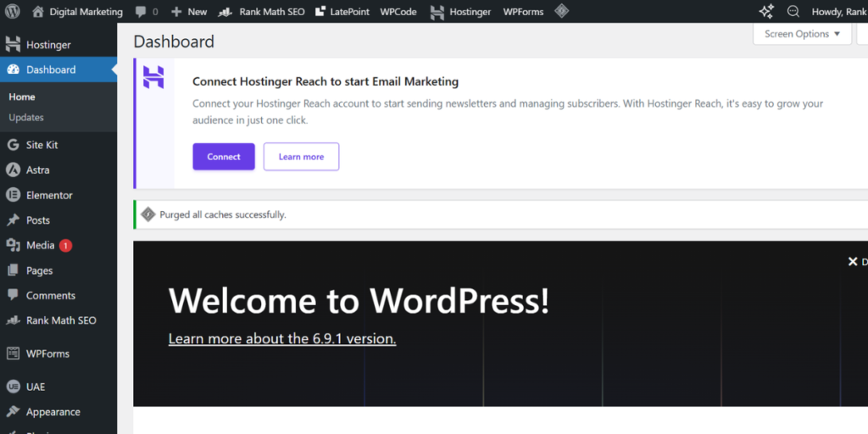Click the diamond cache icon in admin bar

point(561,11)
